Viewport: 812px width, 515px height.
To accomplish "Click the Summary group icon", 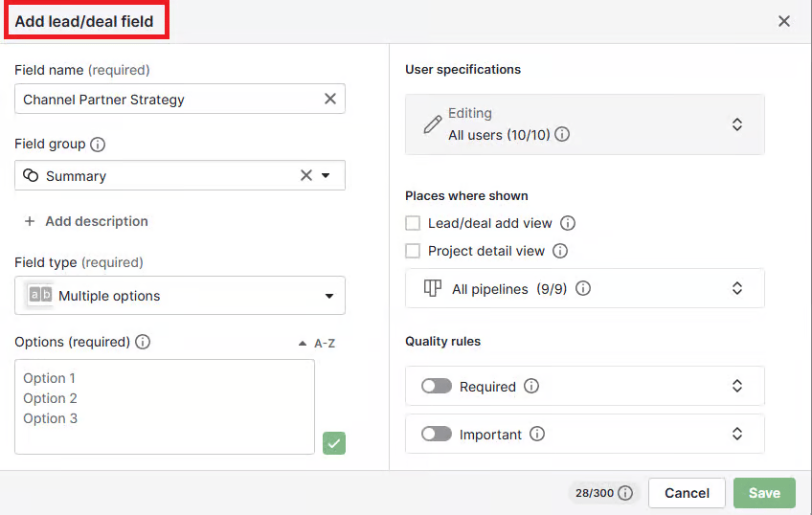I will pyautogui.click(x=31, y=175).
